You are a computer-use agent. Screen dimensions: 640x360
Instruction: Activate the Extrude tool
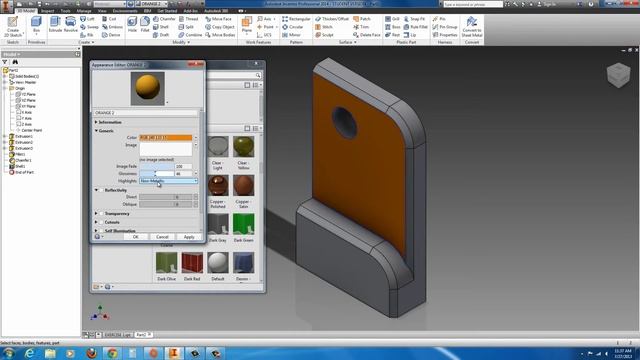pos(55,24)
